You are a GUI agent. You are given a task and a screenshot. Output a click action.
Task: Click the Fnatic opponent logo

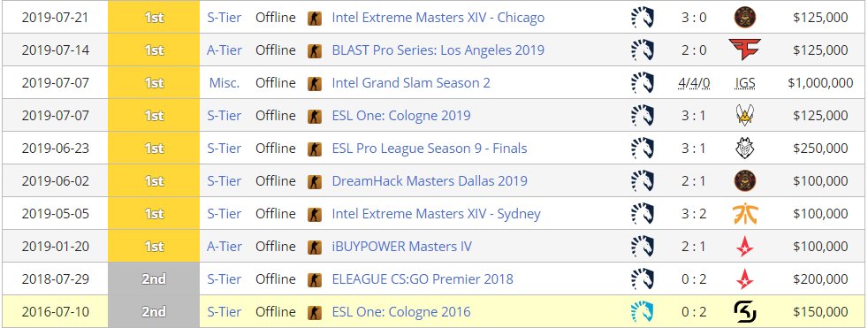744,213
